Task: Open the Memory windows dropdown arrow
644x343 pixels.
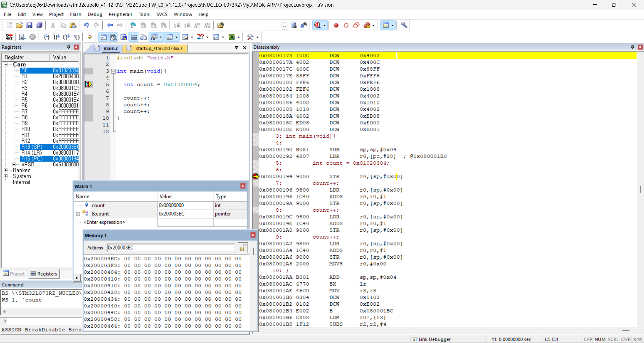Action: tap(176, 37)
